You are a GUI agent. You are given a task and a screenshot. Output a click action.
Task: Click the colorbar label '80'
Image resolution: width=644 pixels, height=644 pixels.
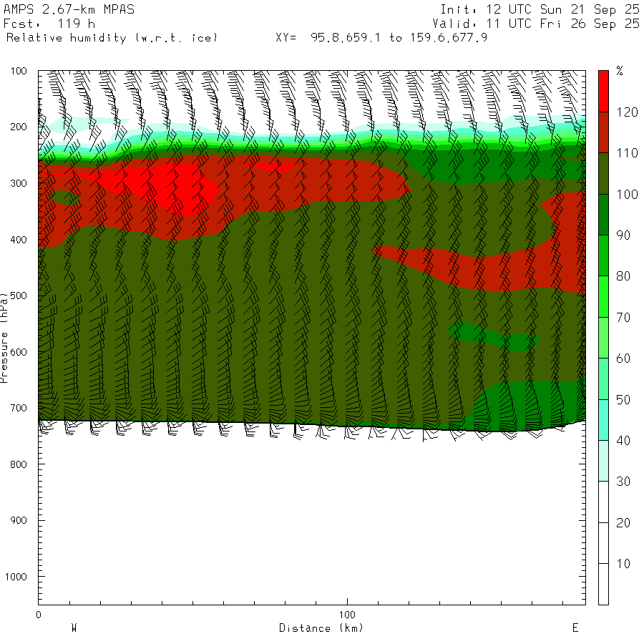click(x=623, y=276)
